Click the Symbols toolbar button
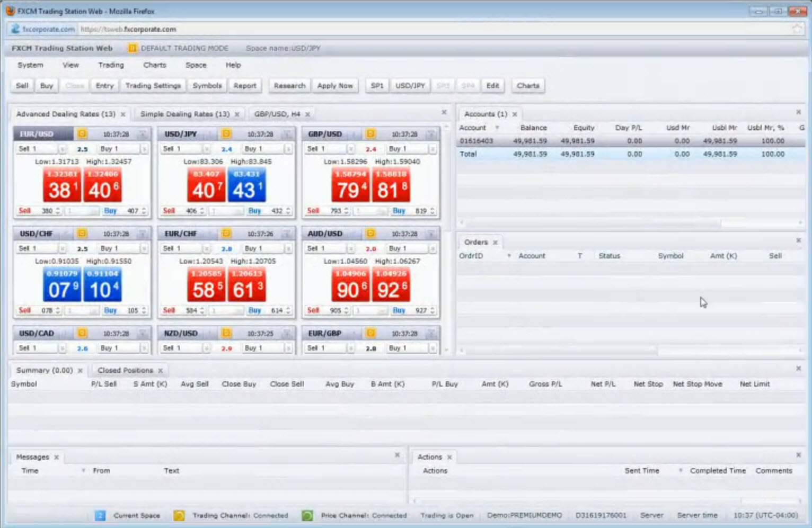The image size is (812, 528). 207,86
